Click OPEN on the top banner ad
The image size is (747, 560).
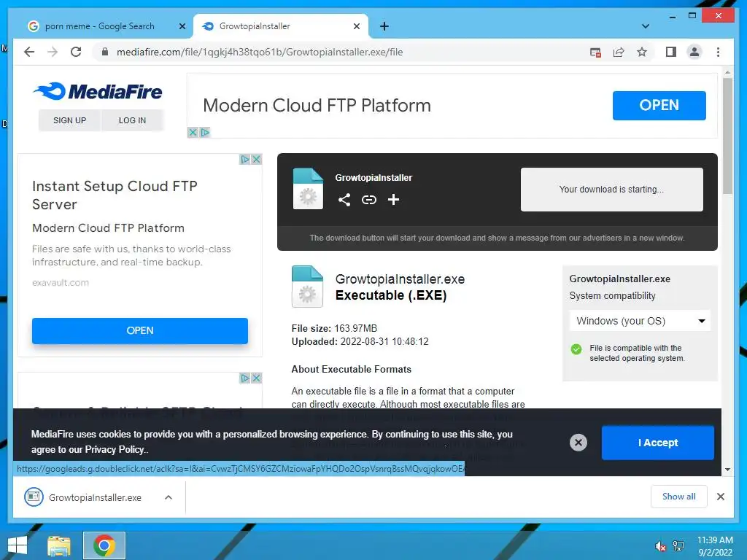click(x=659, y=105)
